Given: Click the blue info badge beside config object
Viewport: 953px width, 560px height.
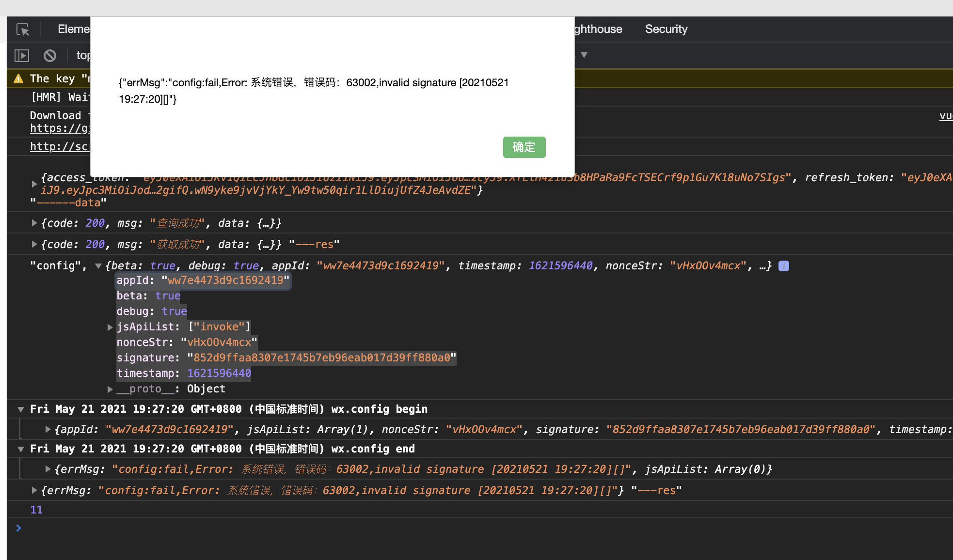Looking at the screenshot, I should tap(783, 266).
